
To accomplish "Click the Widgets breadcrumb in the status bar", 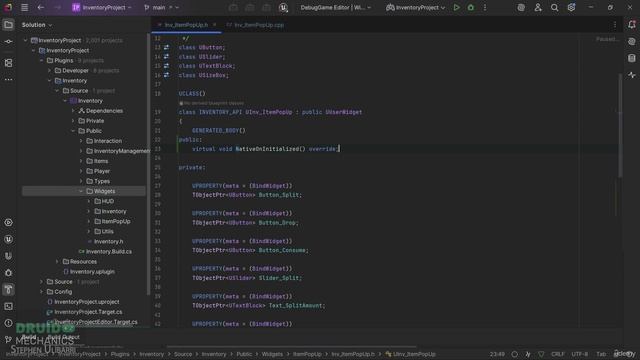I will pyautogui.click(x=272, y=354).
